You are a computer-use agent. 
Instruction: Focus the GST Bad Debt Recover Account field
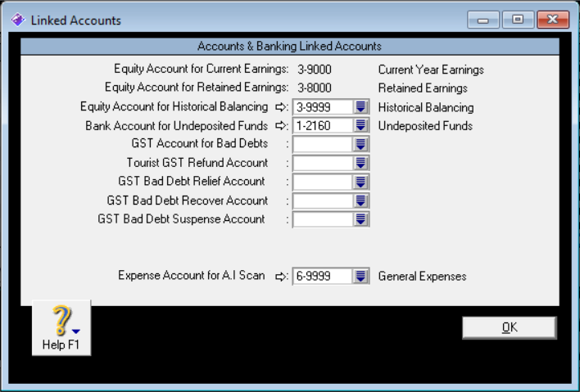323,201
